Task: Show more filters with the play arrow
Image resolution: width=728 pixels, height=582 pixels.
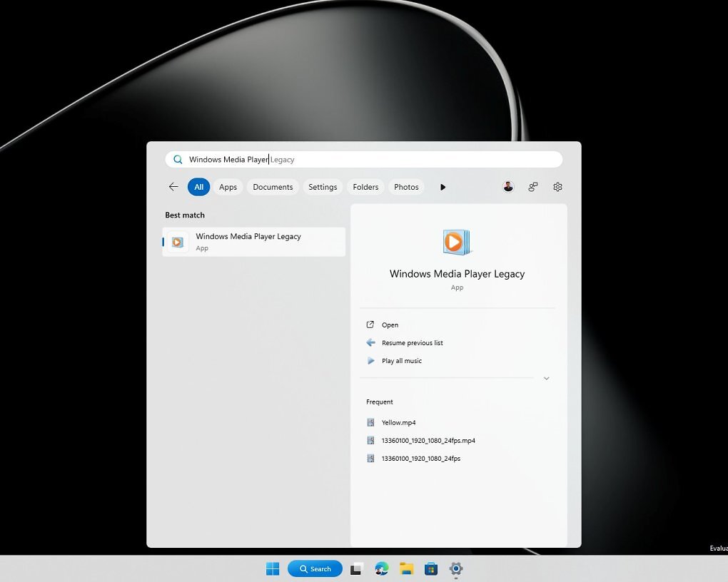Action: [x=443, y=187]
